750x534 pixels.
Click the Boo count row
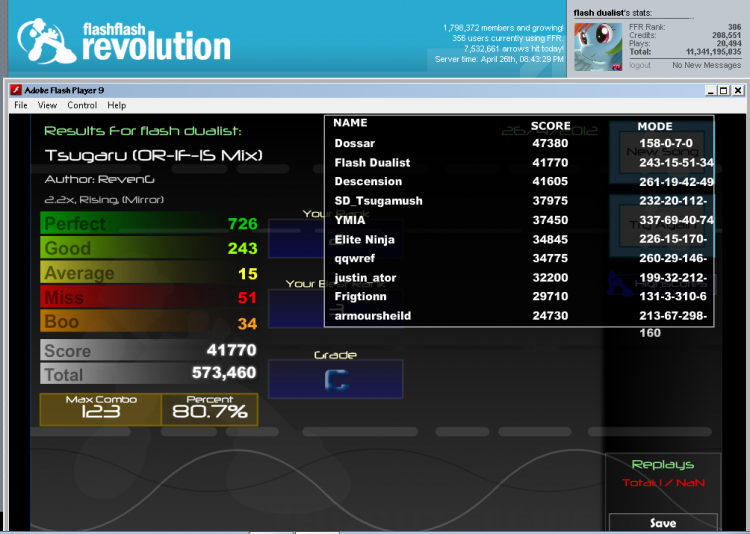(149, 322)
